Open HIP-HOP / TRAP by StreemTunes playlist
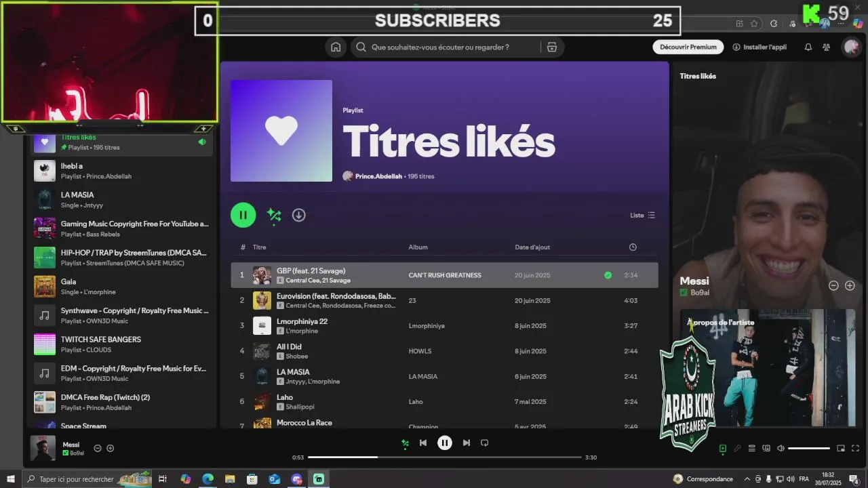Image resolution: width=868 pixels, height=488 pixels. (x=122, y=258)
